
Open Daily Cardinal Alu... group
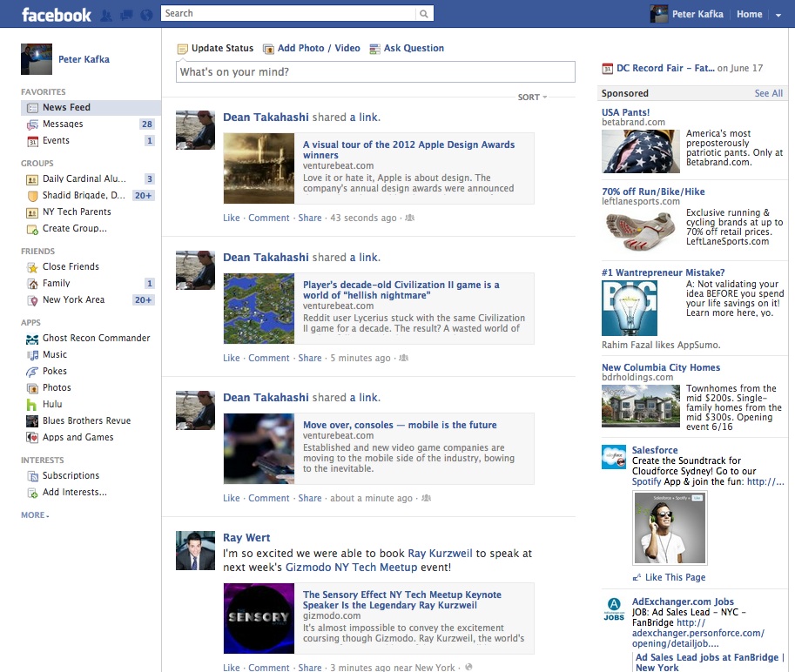[84, 179]
